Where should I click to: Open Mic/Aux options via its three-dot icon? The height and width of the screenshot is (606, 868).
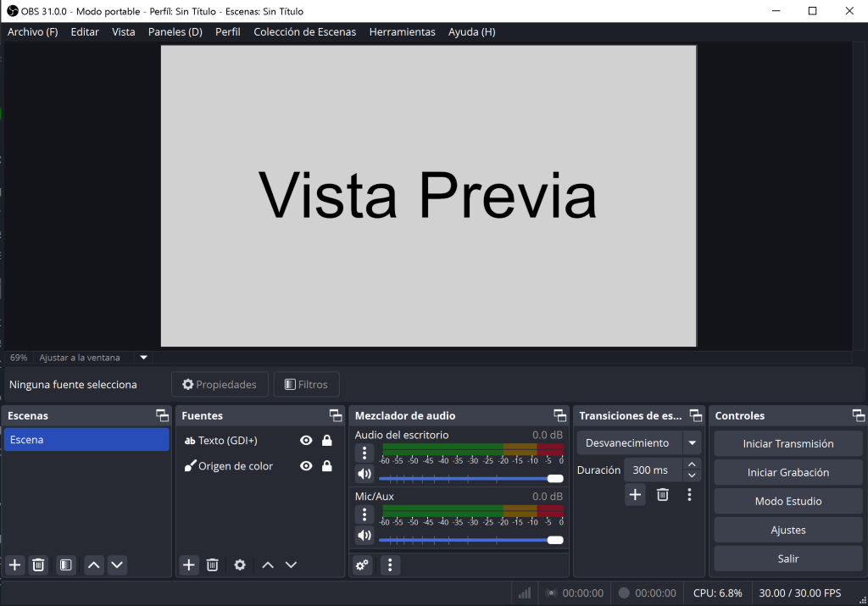click(x=364, y=514)
